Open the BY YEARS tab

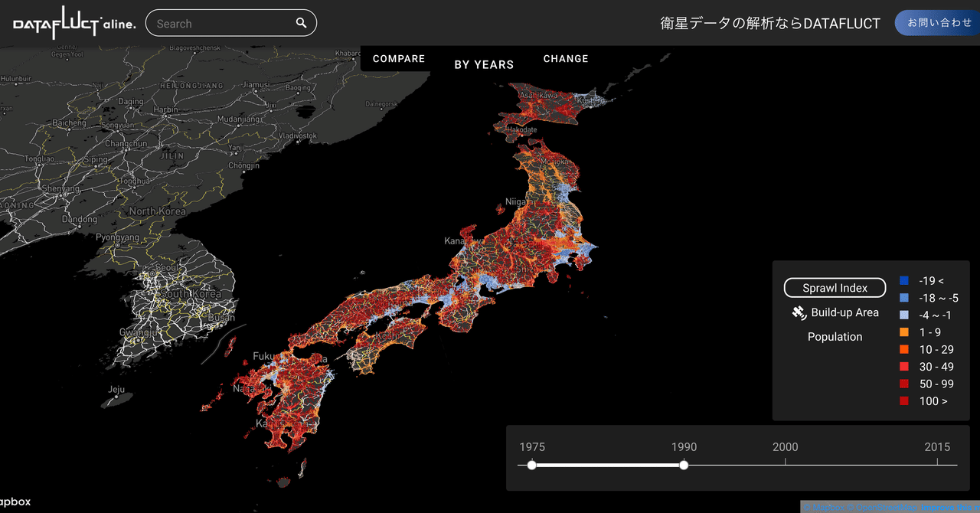483,64
